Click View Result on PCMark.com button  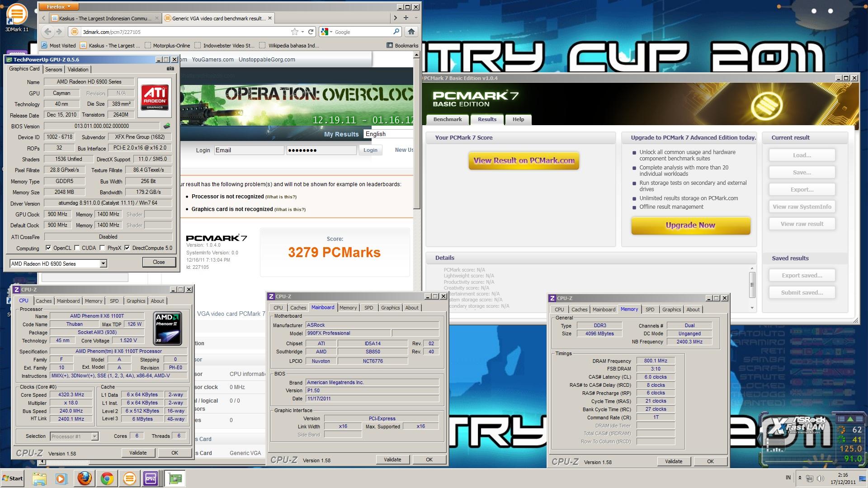point(524,160)
